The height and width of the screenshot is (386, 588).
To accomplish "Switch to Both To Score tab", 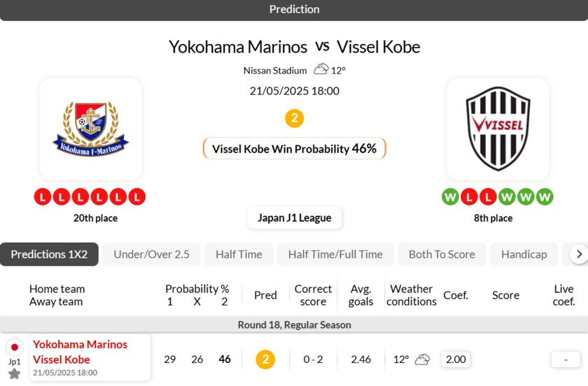I will [x=442, y=255].
